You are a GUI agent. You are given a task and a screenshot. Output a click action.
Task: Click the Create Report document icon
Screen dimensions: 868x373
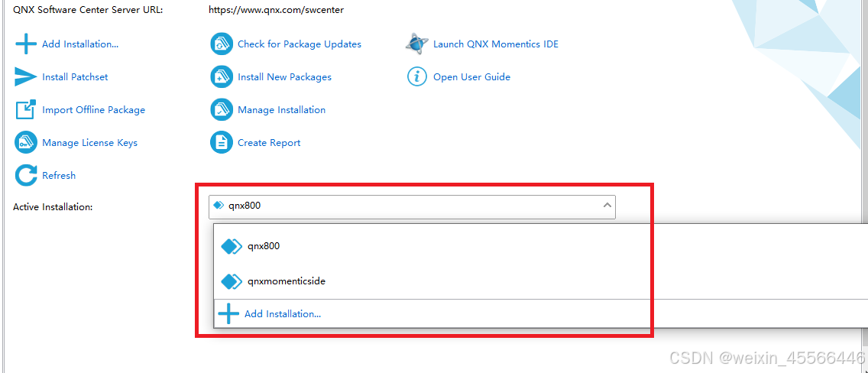click(222, 142)
